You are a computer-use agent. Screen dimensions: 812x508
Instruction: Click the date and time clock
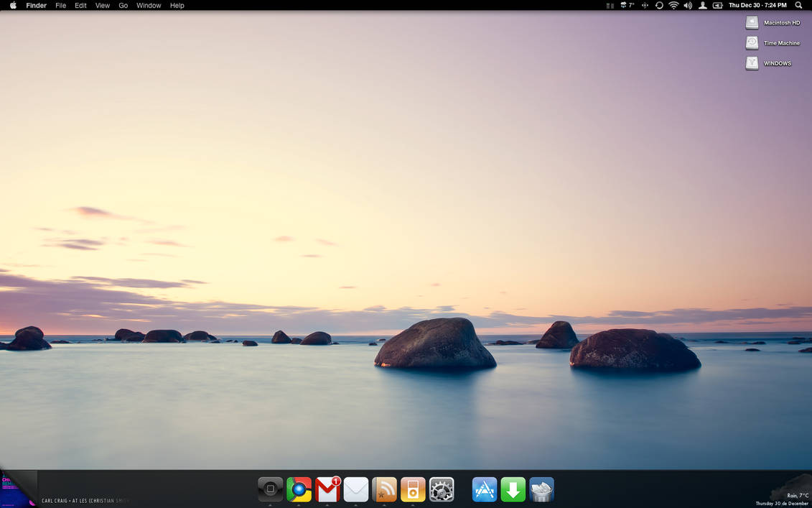click(757, 5)
